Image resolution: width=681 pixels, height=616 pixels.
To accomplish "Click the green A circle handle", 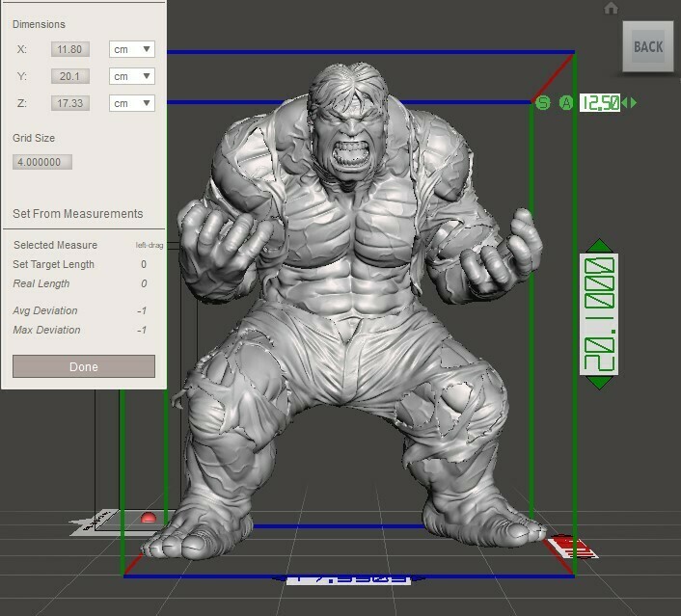I will point(566,103).
